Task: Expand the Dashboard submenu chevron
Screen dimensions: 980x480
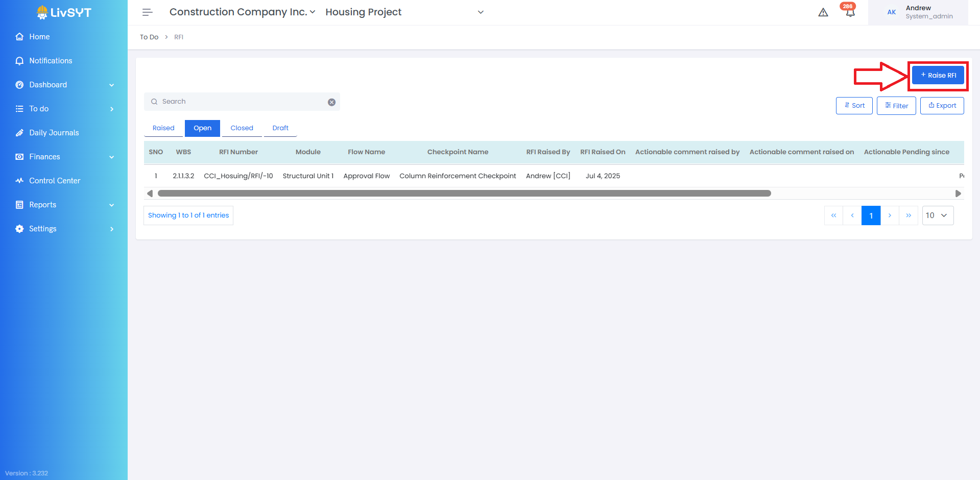Action: coord(112,85)
